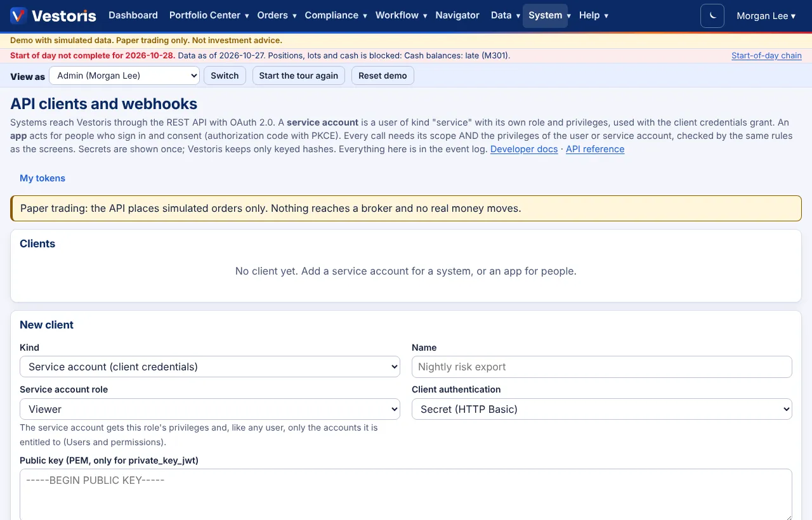Select the Kind dropdown
The width and height of the screenshot is (812, 520).
210,367
